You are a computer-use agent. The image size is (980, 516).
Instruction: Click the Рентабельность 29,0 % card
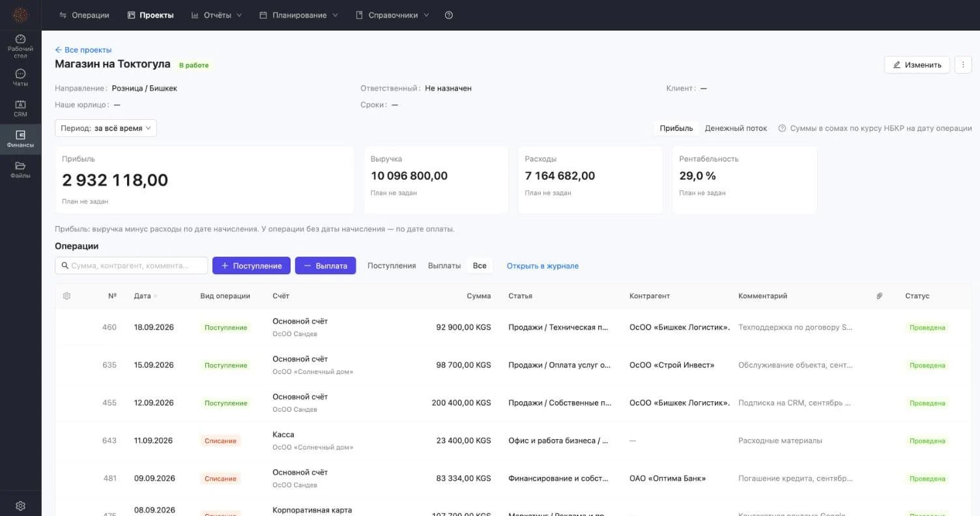tap(745, 180)
